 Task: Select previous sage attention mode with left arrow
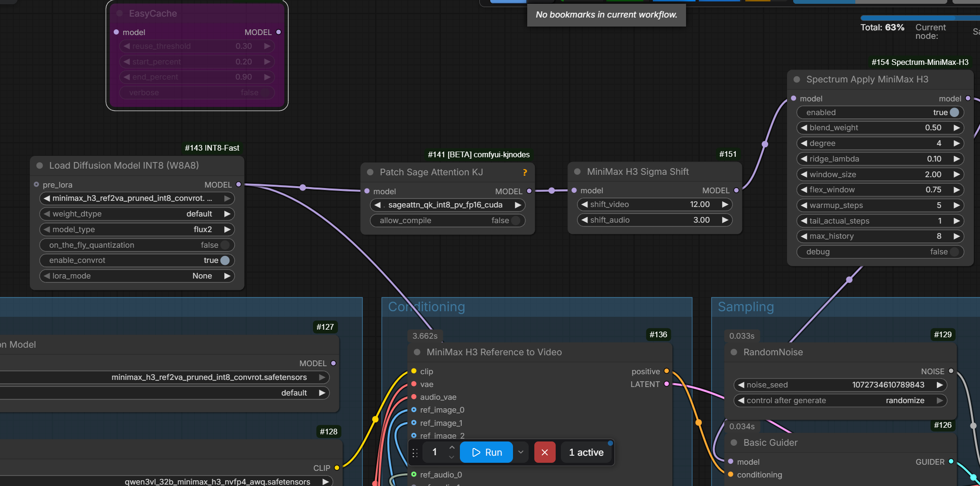coord(377,205)
